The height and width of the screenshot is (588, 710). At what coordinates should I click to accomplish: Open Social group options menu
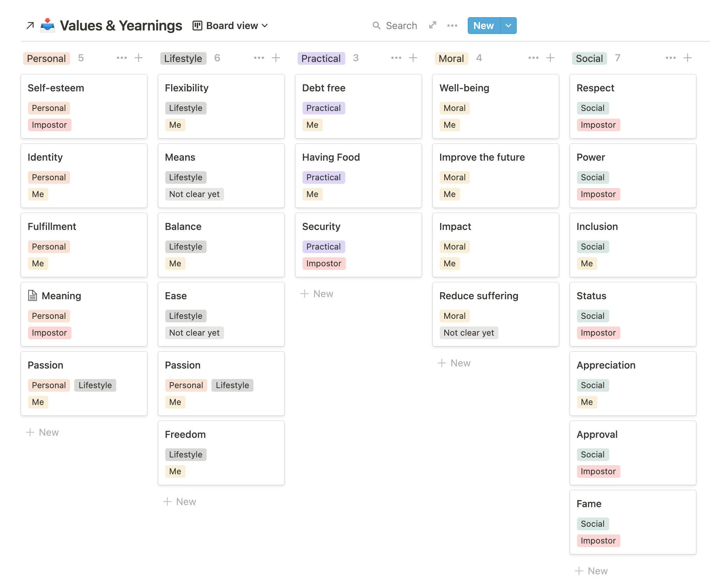click(x=671, y=58)
